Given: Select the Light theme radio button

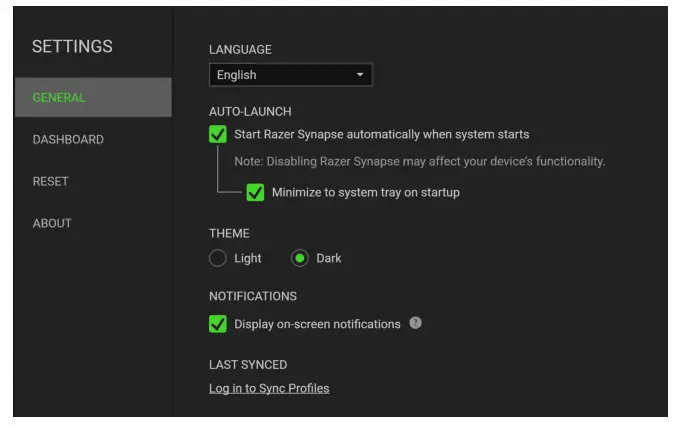Looking at the screenshot, I should pos(218,258).
